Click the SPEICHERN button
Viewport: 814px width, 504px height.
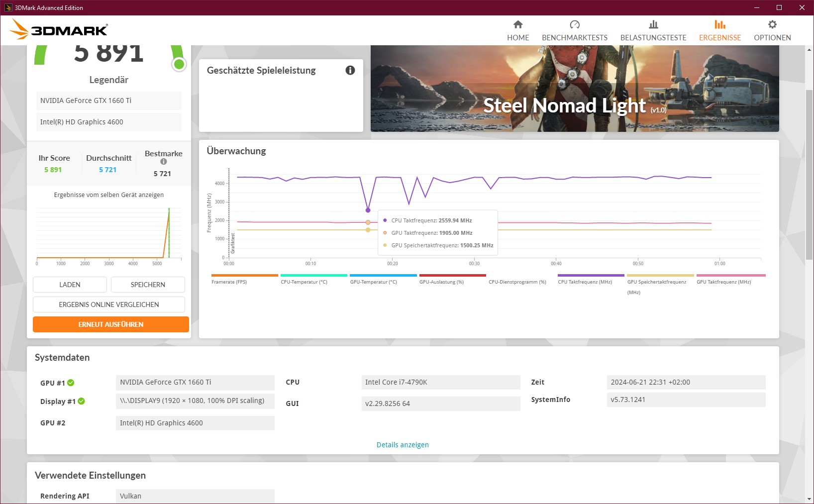click(148, 285)
